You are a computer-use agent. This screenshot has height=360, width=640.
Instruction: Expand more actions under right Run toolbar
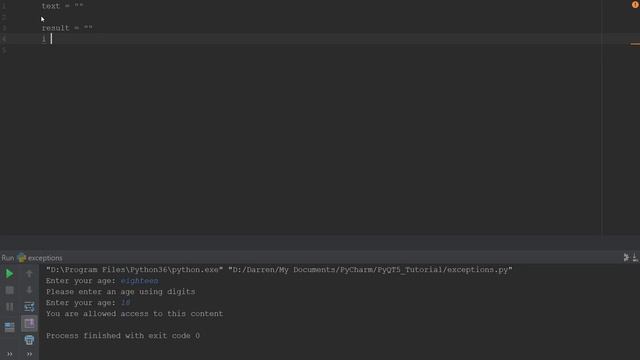[29, 354]
